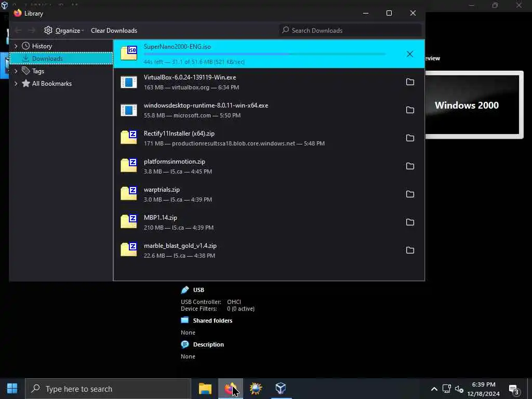Expand the All Bookmarks tree node
Screen dimensions: 532x399
[16, 84]
